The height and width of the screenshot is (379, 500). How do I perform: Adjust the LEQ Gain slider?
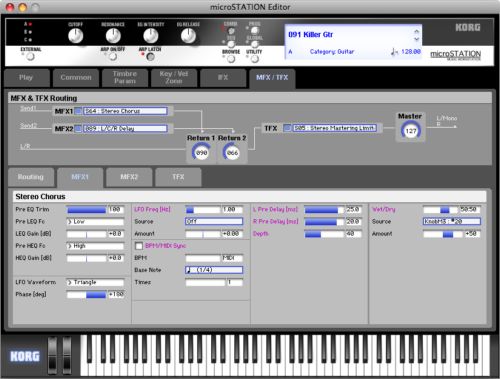click(x=87, y=234)
